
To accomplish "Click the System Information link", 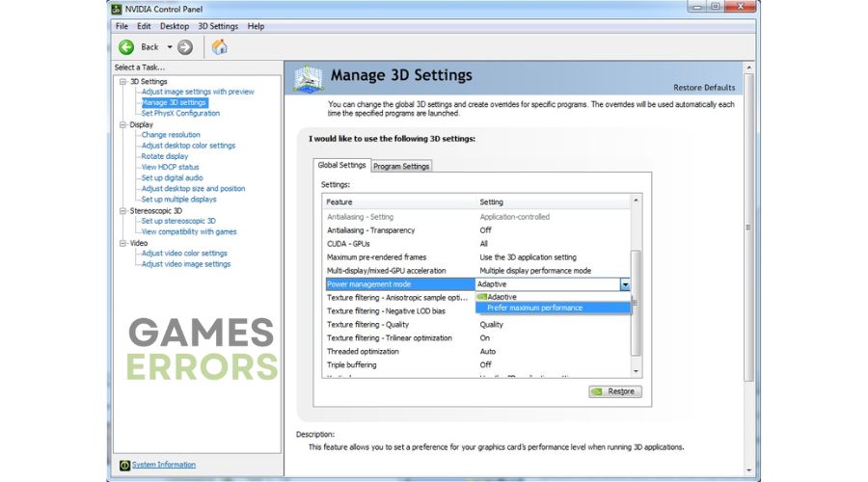I will coord(164,465).
